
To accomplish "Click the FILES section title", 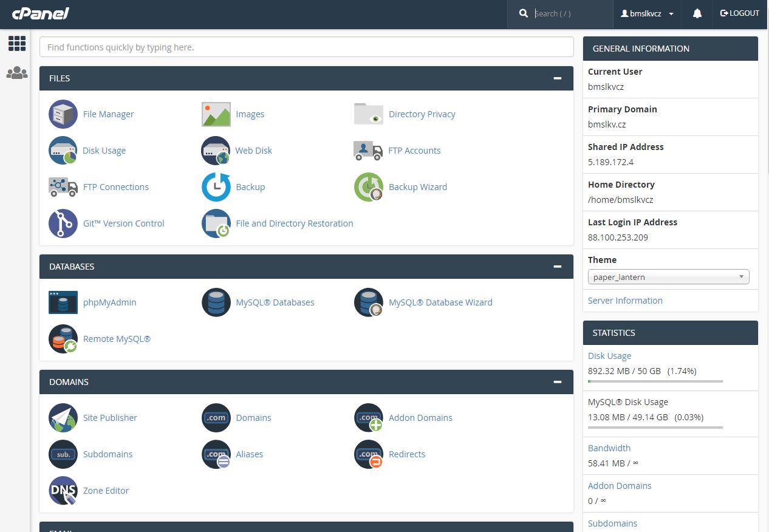I will 60,78.
